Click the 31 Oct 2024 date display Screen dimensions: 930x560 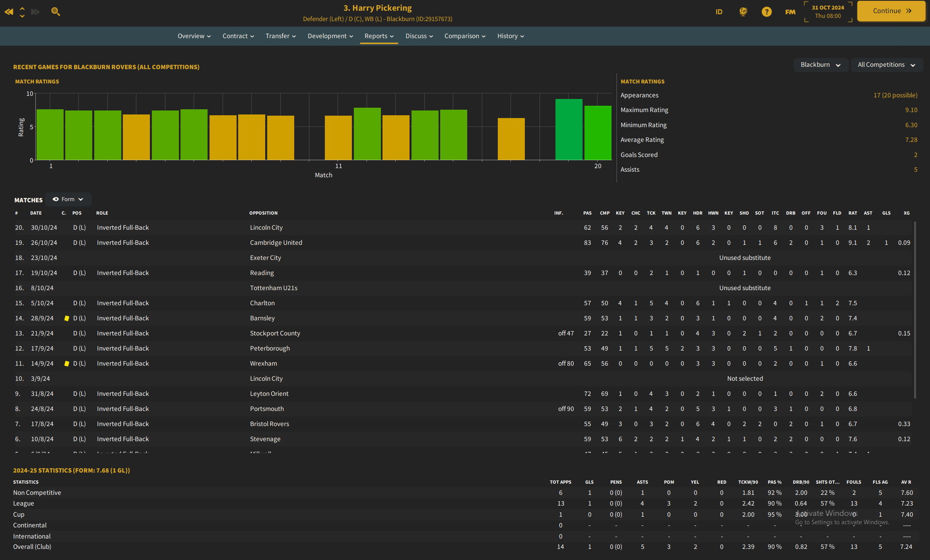coord(828,12)
